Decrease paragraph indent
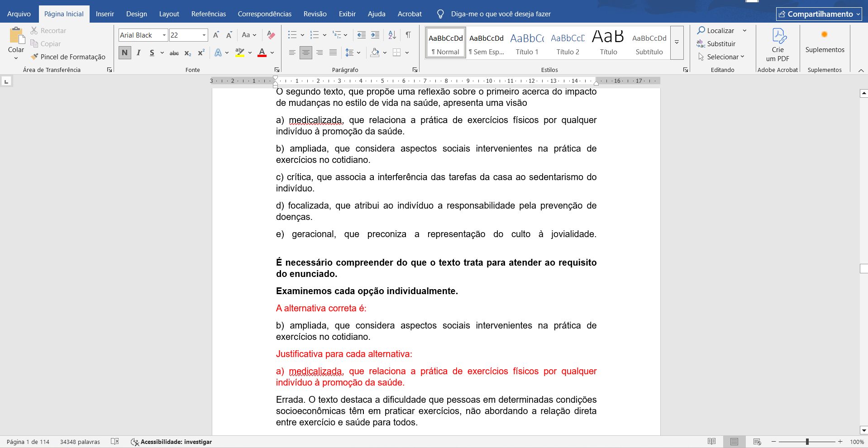 point(362,35)
